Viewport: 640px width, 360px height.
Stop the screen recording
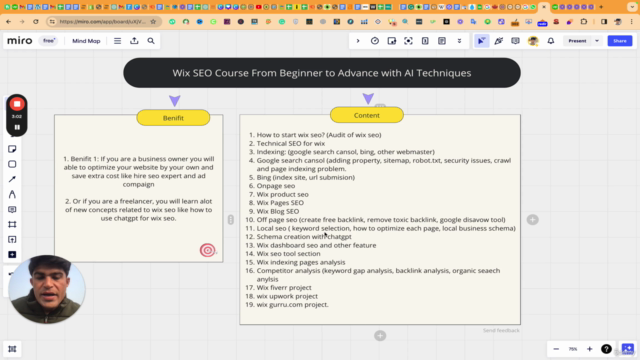tap(17, 104)
